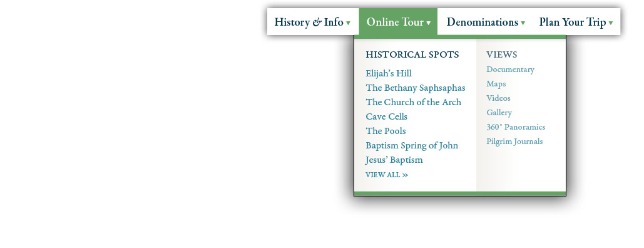Click the green arrow beside Plan Your Trip
Screen dimensions: 644x248
point(611,23)
